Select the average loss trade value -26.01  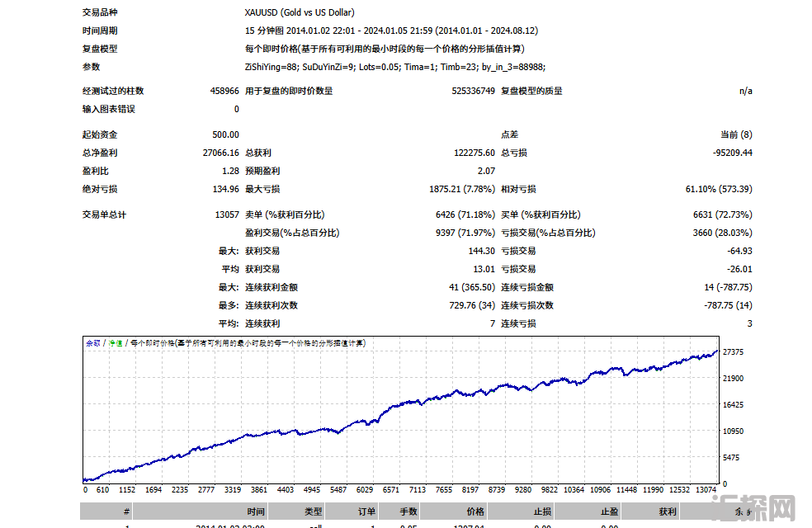coord(739,269)
